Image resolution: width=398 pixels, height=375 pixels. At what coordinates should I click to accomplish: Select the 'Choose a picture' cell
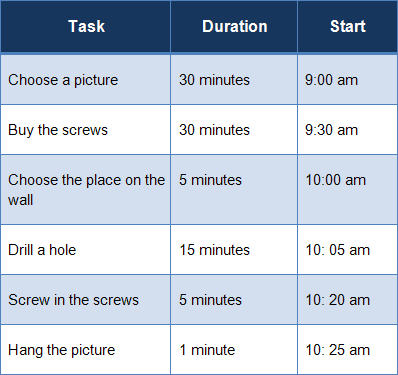pos(86,80)
